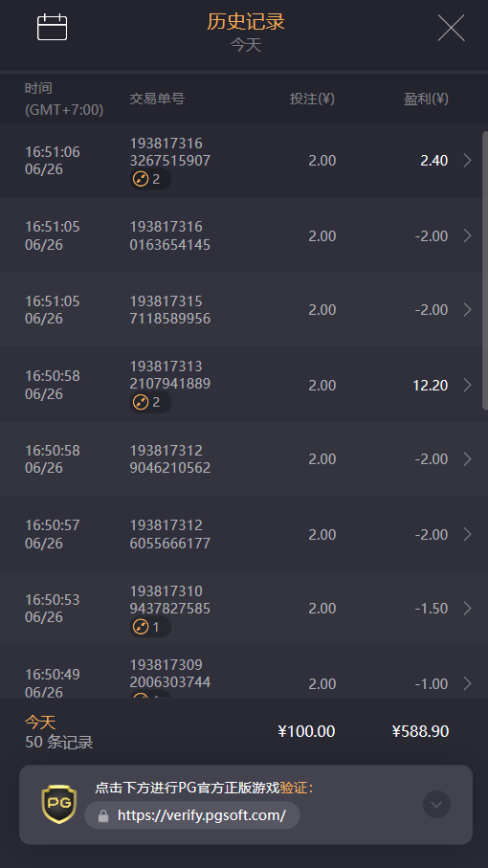The width and height of the screenshot is (488, 868).
Task: Expand details of the 12.20 profit record
Action: click(468, 385)
